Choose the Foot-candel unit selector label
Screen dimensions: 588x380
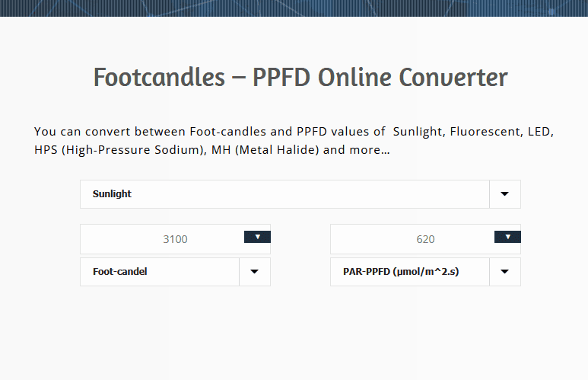(x=120, y=271)
